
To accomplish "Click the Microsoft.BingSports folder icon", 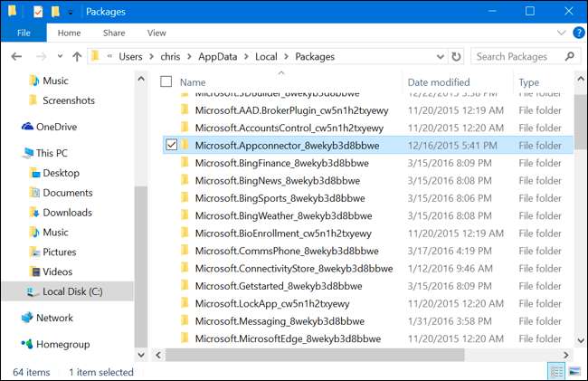I will click(x=185, y=197).
